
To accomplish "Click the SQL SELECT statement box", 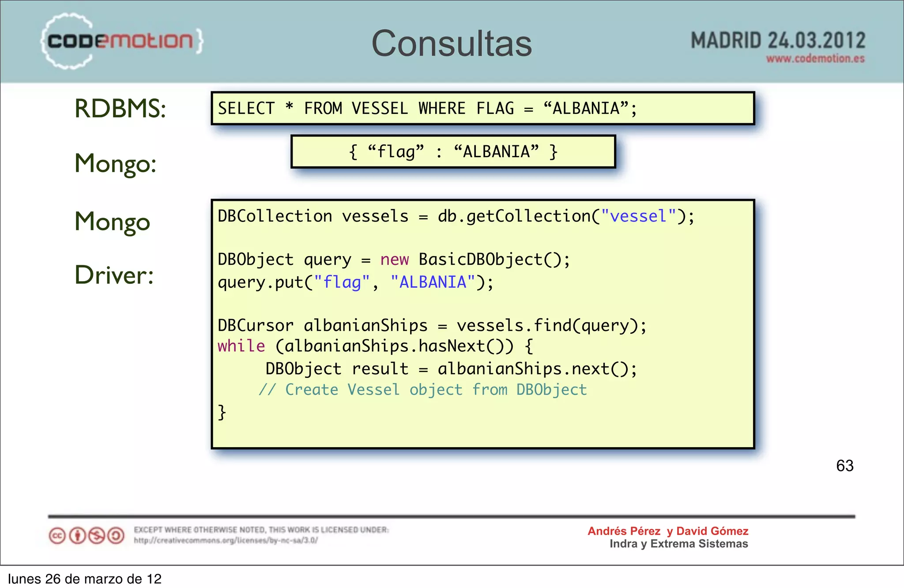I will point(482,109).
